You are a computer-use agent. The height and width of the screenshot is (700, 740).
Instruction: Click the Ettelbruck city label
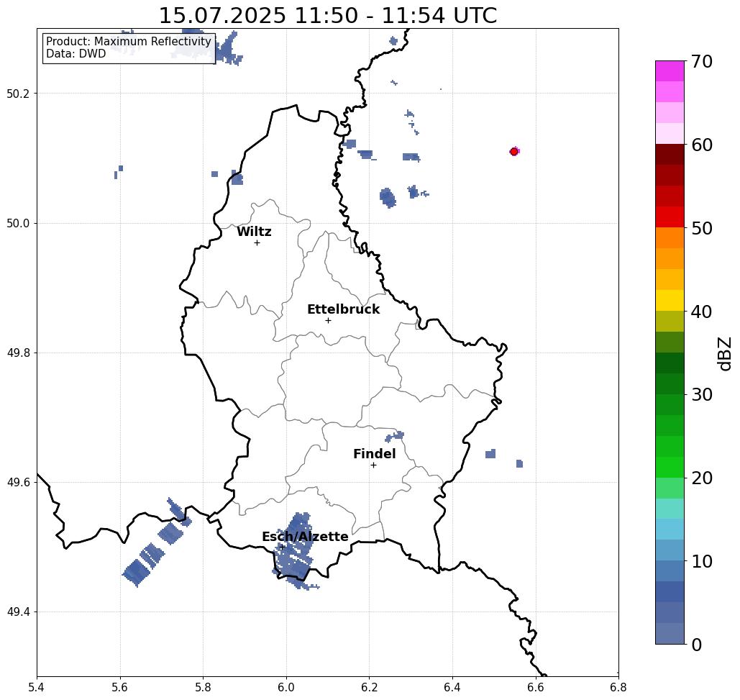(x=343, y=309)
